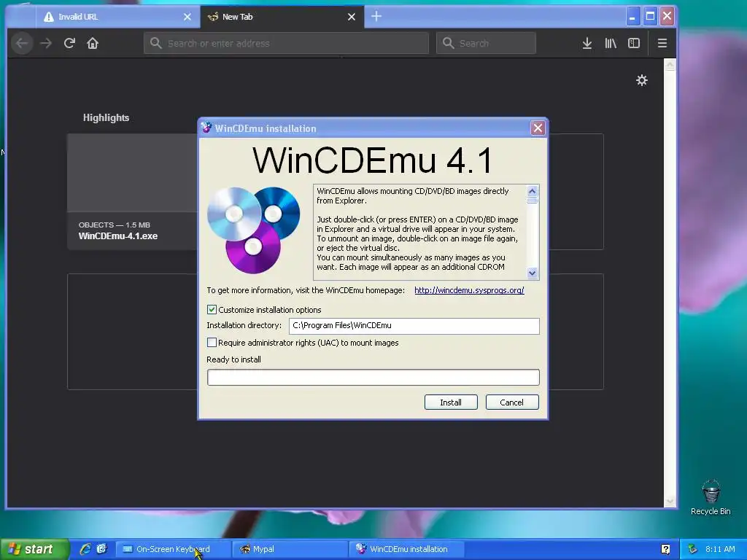Screen dimensions: 747x560
Task: Cancel the WinCDEmu installation
Action: 511,402
